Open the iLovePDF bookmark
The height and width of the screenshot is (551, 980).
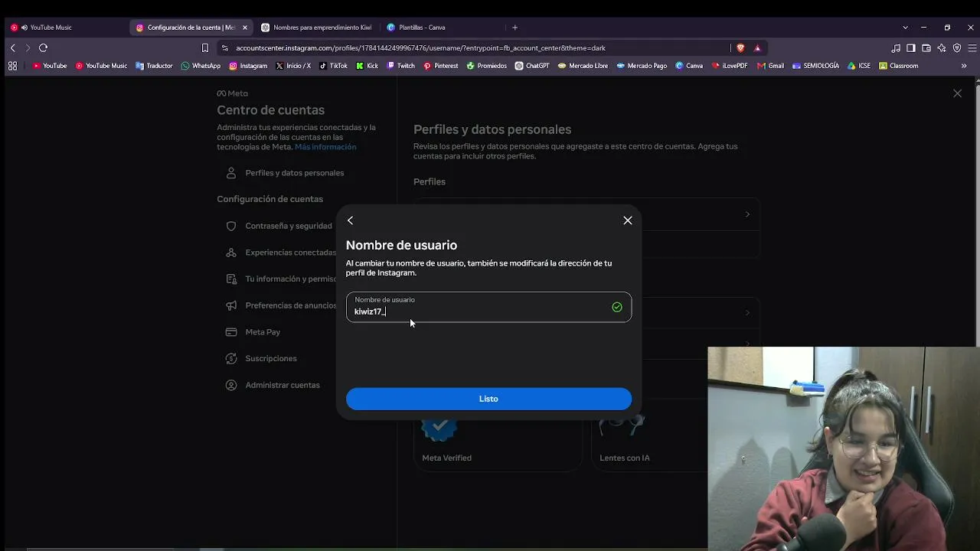tap(729, 66)
